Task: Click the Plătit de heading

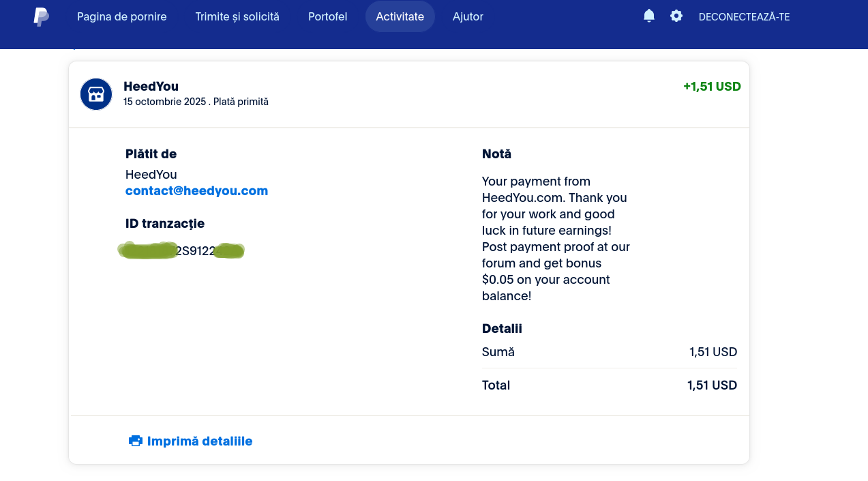Action: [x=151, y=154]
